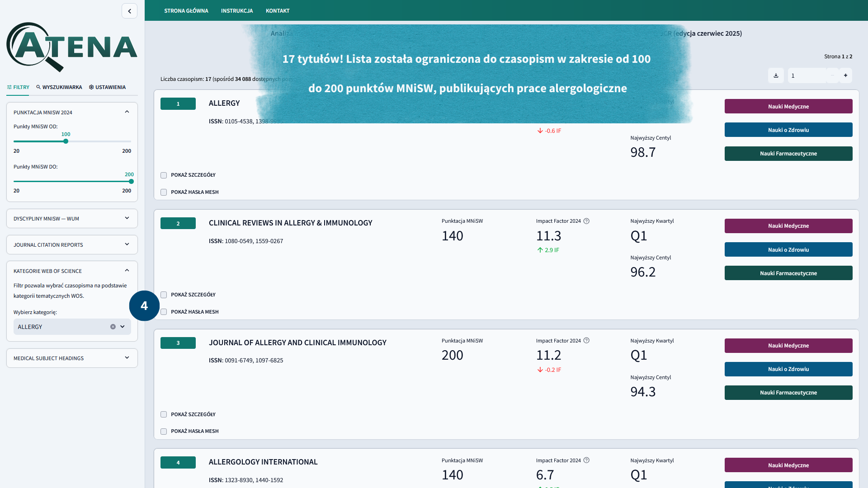This screenshot has height=488, width=868.
Task: Click the Strona 1 z 2 label
Action: (x=838, y=56)
